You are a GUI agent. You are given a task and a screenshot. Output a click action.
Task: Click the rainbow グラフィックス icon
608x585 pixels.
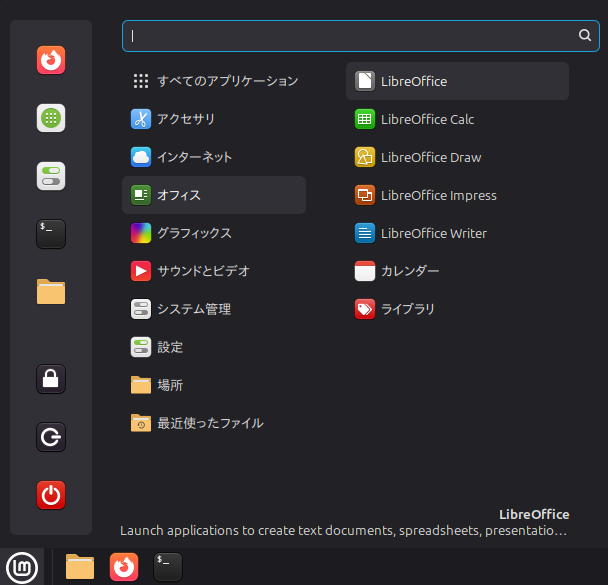tap(141, 233)
